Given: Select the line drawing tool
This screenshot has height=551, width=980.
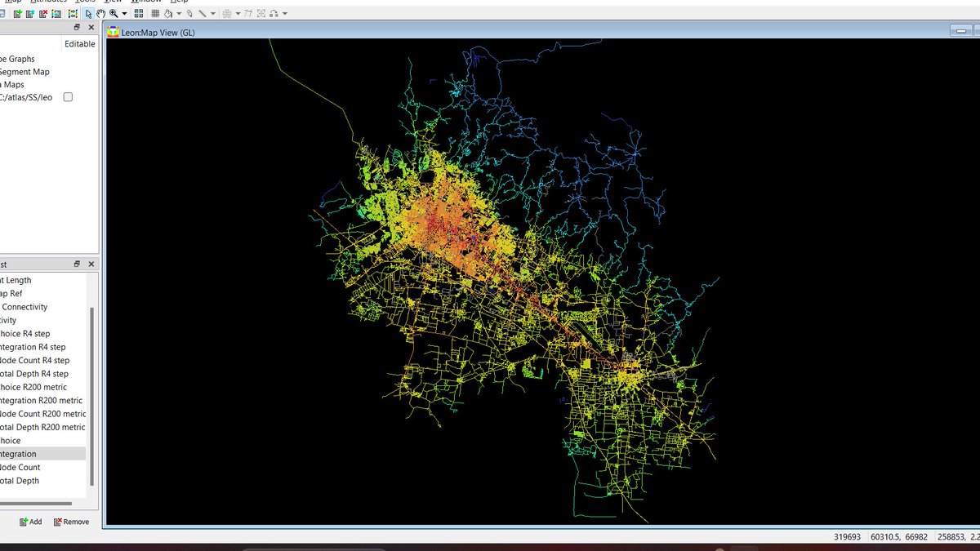Looking at the screenshot, I should [x=202, y=14].
